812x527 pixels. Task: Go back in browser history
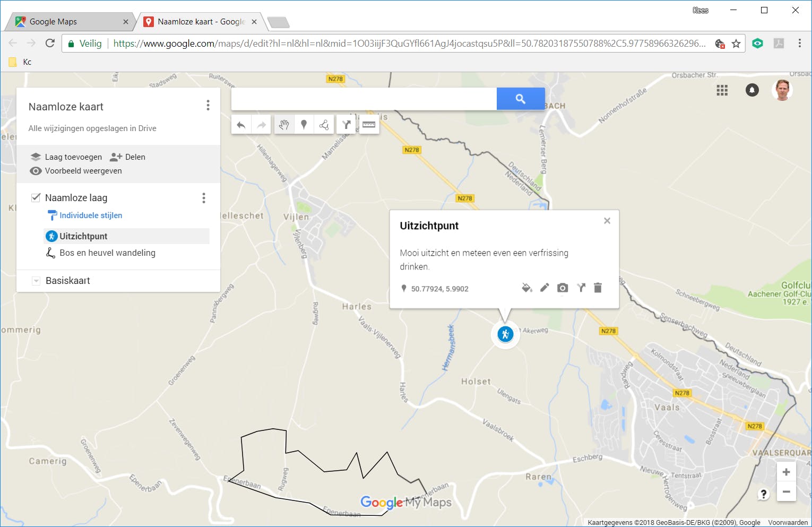coord(13,43)
